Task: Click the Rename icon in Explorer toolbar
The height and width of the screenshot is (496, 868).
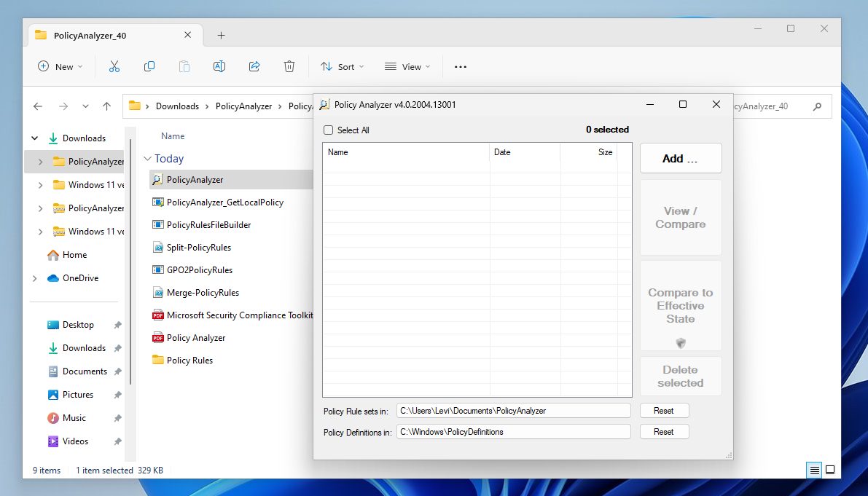Action: [219, 66]
